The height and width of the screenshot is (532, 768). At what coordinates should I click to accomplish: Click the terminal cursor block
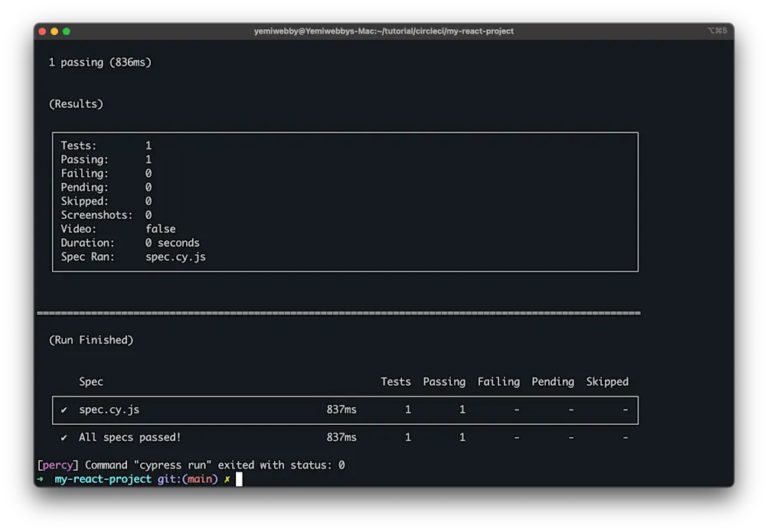239,479
